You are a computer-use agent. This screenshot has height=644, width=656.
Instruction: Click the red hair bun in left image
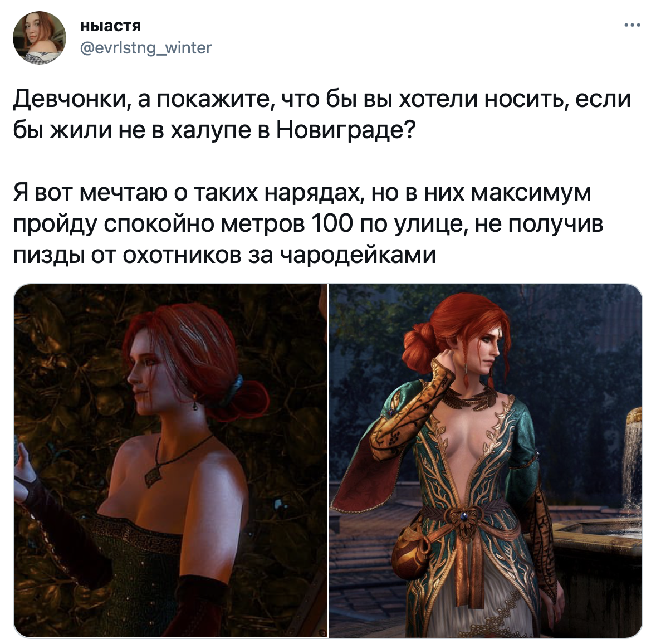pyautogui.click(x=247, y=399)
